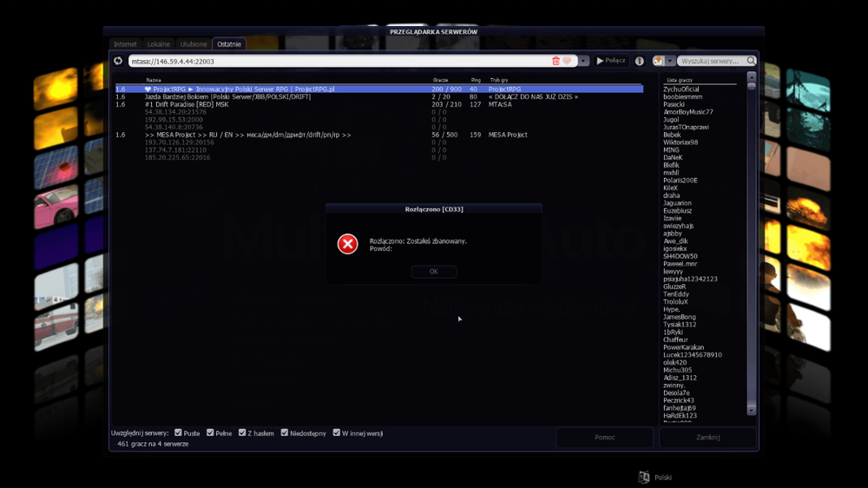Image resolution: width=868 pixels, height=488 pixels.
Task: Click the red error icon in dialog
Action: (x=348, y=244)
